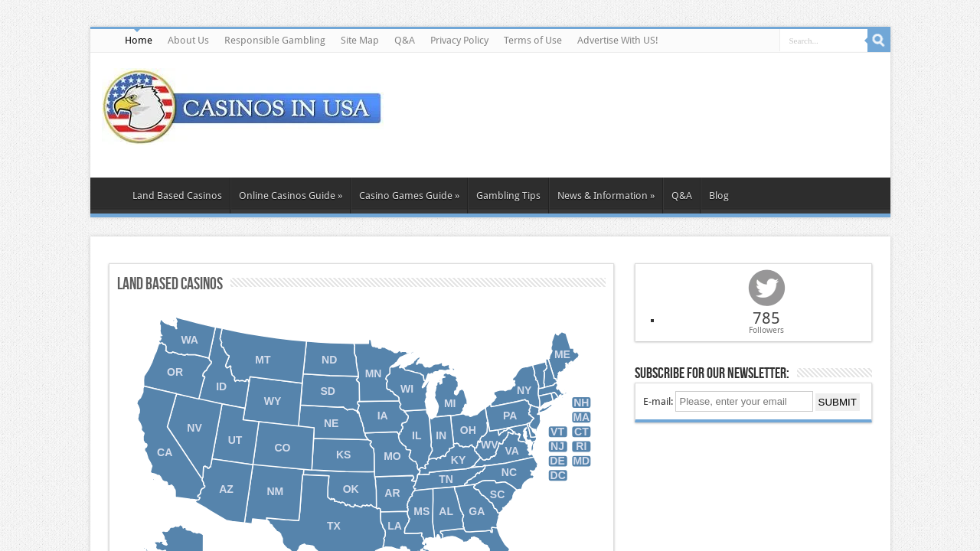Click the VT state label button

tap(557, 432)
